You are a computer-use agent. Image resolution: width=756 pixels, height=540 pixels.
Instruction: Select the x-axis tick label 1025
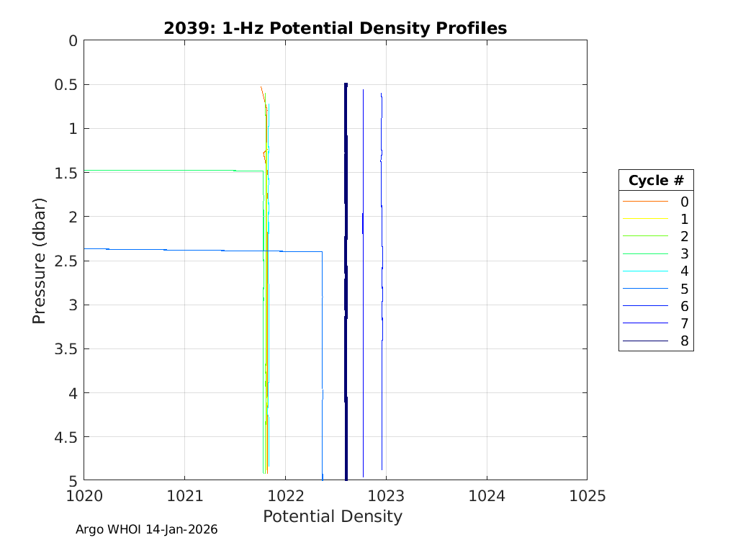coord(587,496)
